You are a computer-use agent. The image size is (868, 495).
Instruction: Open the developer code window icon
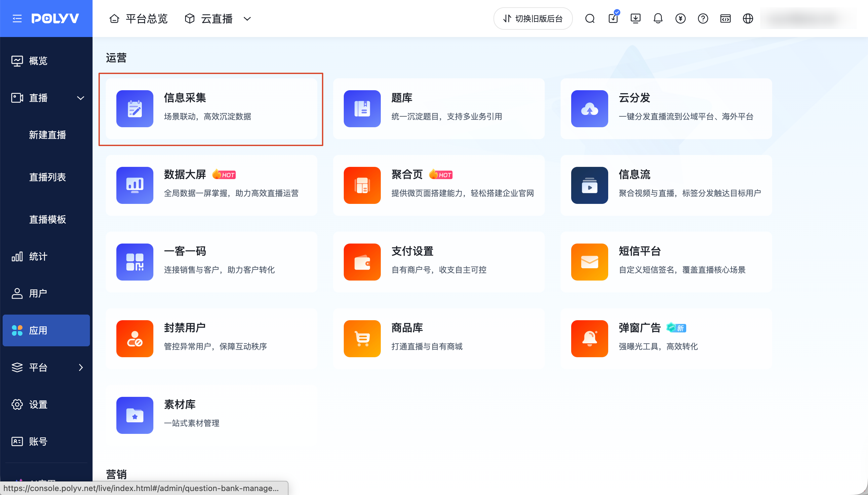[x=725, y=19]
